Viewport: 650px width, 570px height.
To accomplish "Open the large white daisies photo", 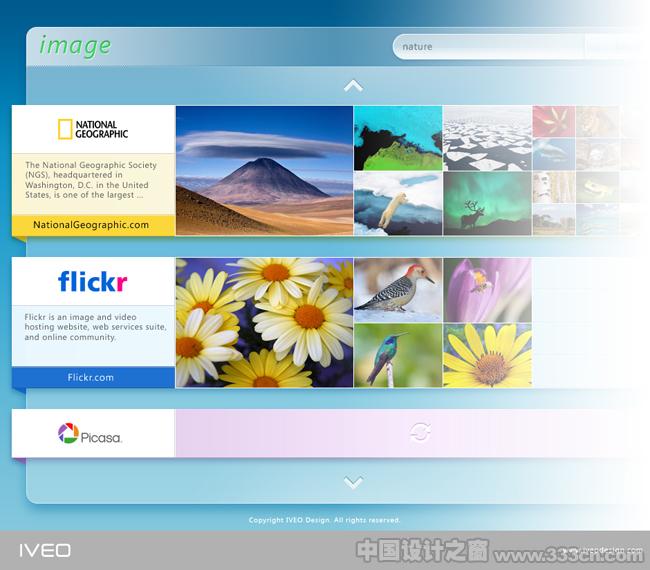I will [264, 323].
